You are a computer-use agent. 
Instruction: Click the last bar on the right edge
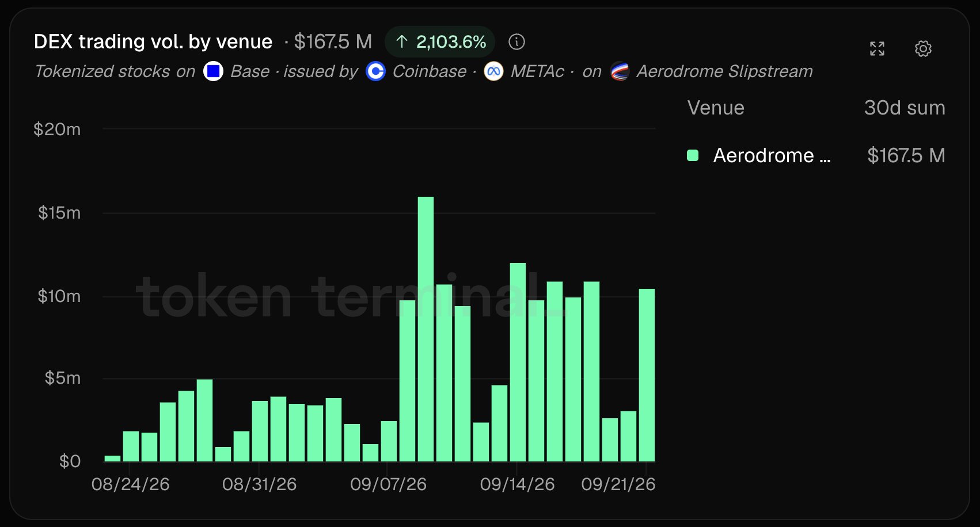click(647, 375)
